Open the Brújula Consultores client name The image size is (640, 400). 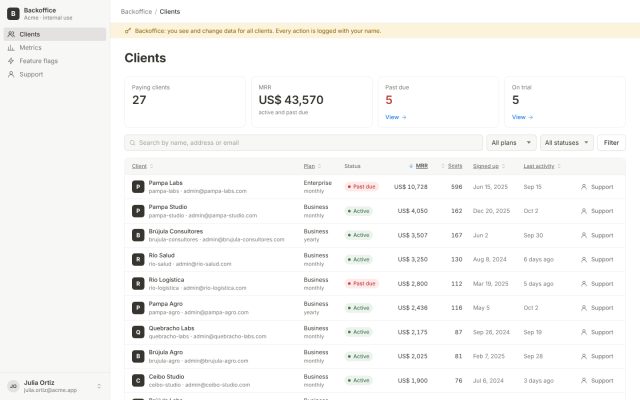click(176, 231)
